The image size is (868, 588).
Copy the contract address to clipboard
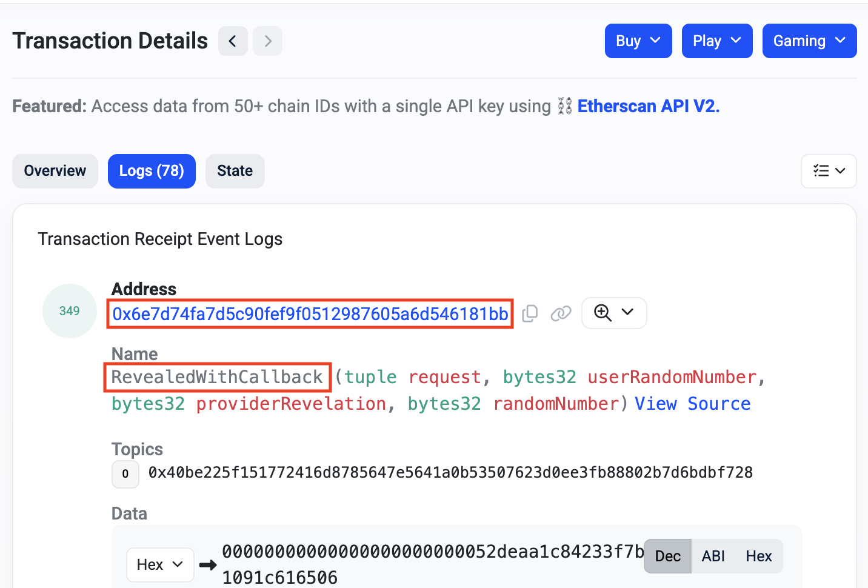pyautogui.click(x=530, y=313)
